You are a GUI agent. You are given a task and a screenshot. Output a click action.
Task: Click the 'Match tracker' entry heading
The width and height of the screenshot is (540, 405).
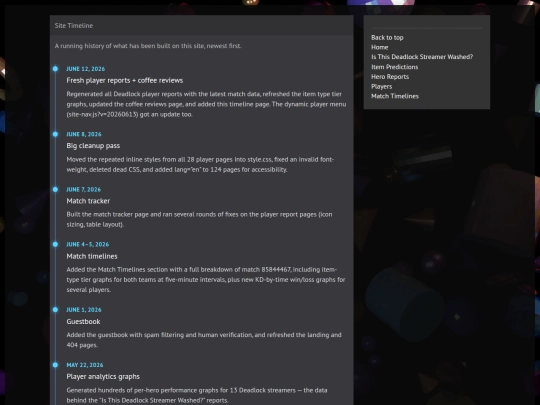point(88,201)
